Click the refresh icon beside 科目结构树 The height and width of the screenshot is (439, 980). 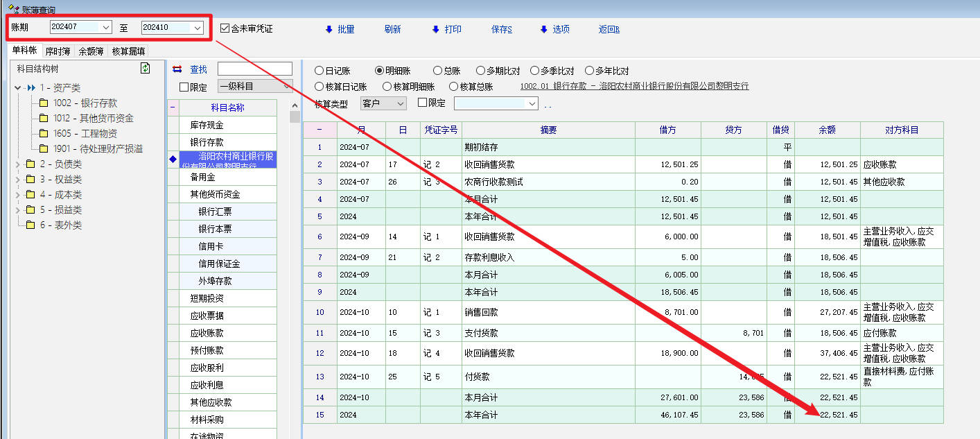tap(145, 68)
